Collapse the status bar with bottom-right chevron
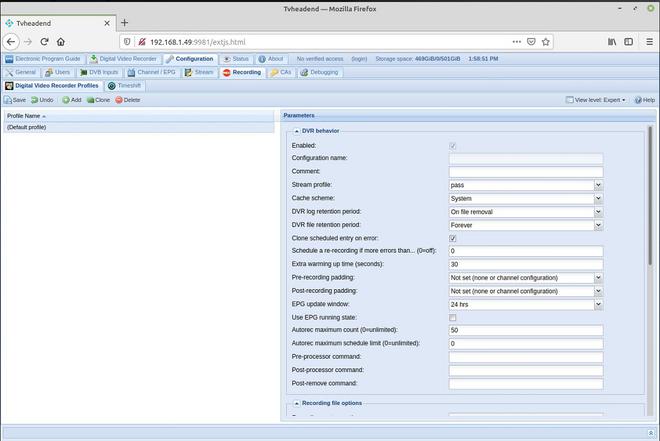The height and width of the screenshot is (441, 660). point(651,433)
